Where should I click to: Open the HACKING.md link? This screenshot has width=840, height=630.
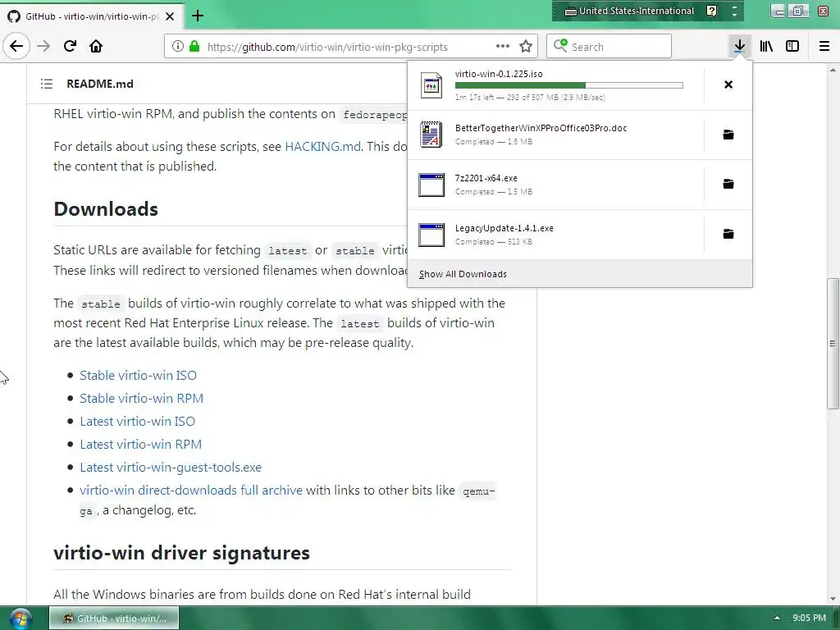322,147
